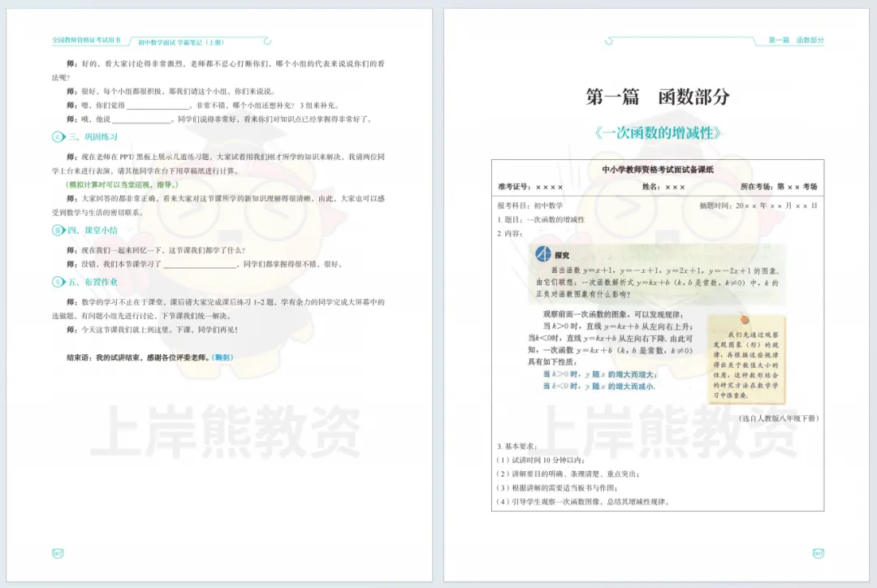Click the round icon beside 五、布置作业
The image size is (877, 588).
click(x=58, y=282)
